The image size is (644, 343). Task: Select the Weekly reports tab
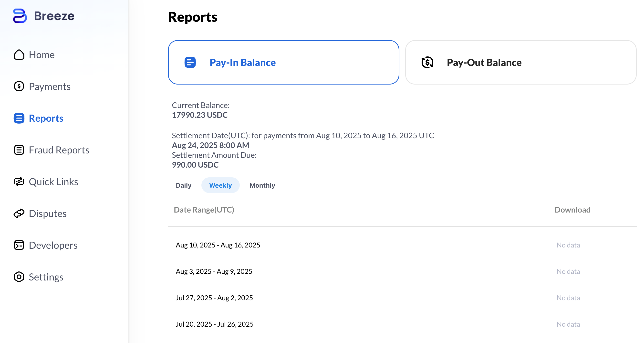click(x=220, y=185)
